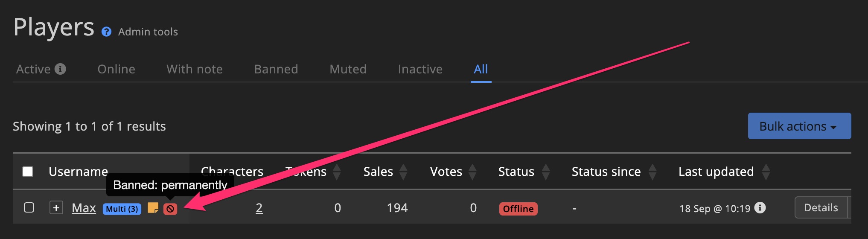Click the blue help question mark icon
The height and width of the screenshot is (239, 868).
pos(106,32)
